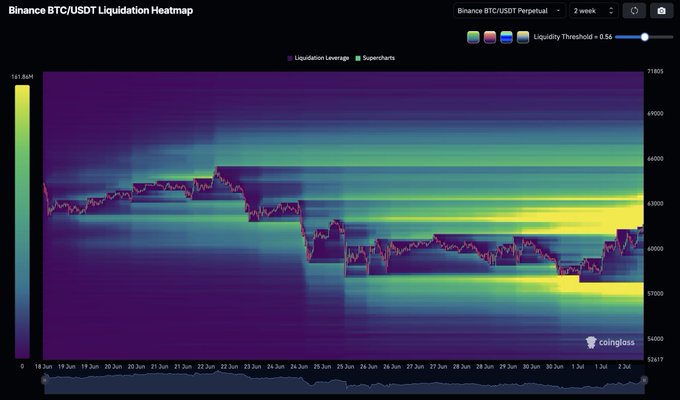Click the 54000 price axis label

(x=655, y=339)
